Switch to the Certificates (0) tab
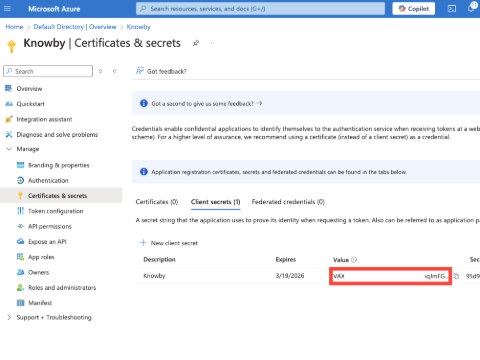 coord(157,202)
